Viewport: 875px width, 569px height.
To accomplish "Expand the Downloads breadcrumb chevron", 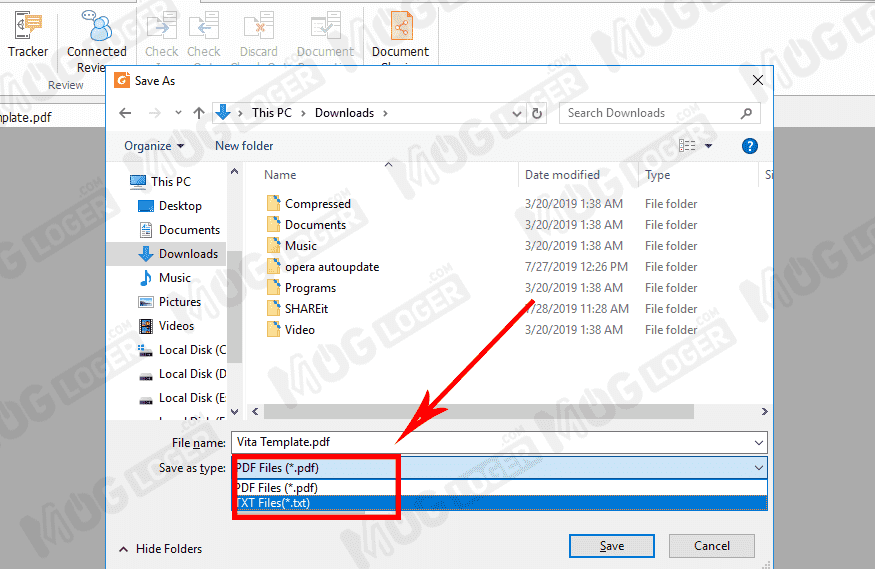I will (385, 113).
